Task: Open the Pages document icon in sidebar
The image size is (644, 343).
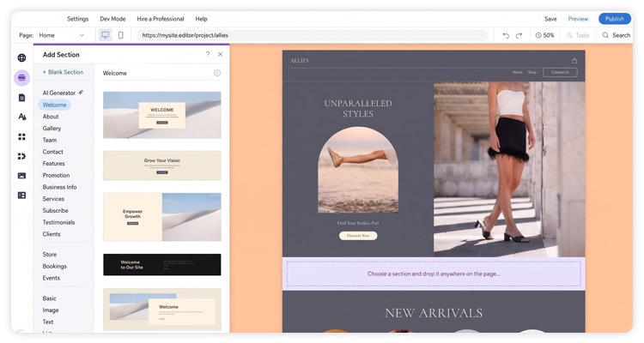Action: (x=21, y=98)
